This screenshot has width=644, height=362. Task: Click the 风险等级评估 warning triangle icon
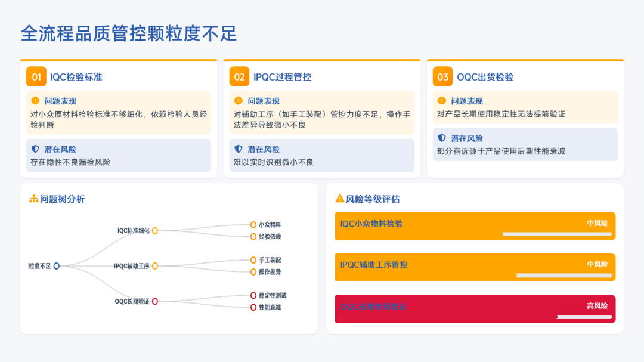[340, 199]
